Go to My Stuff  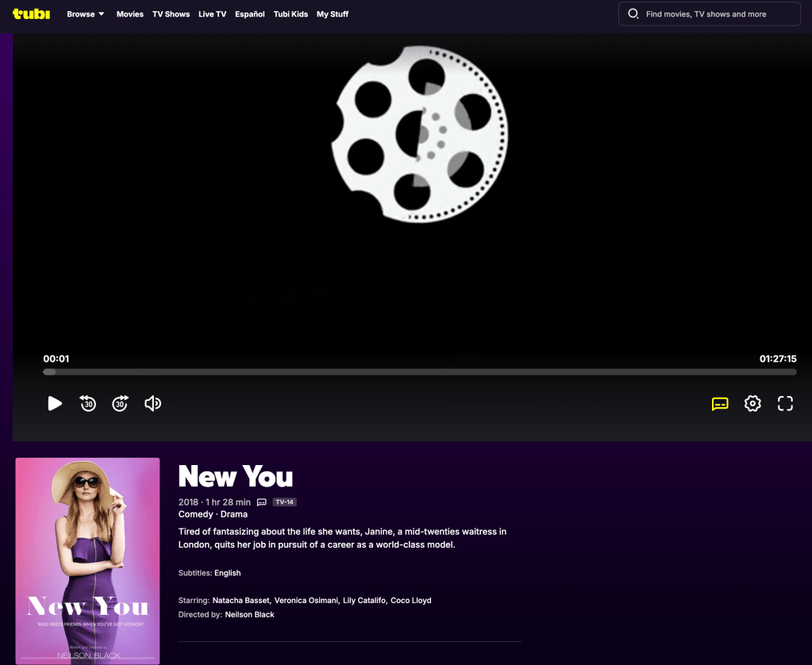pyautogui.click(x=333, y=14)
